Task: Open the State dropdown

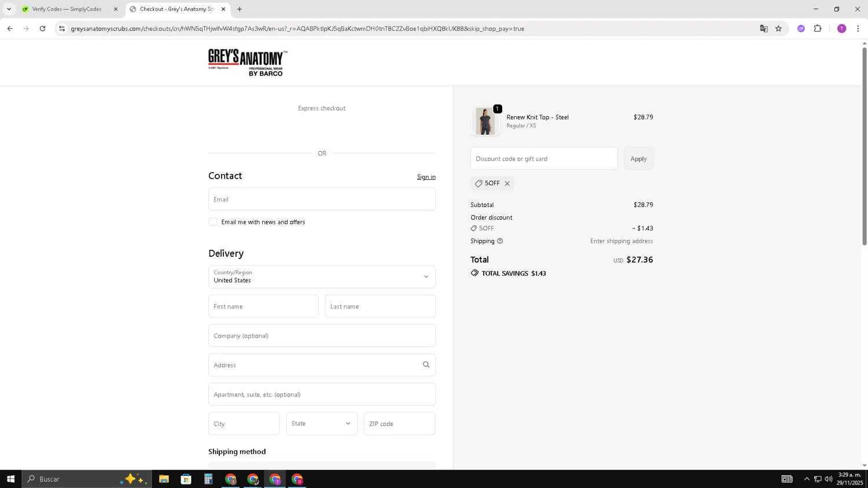Action: pos(322,424)
